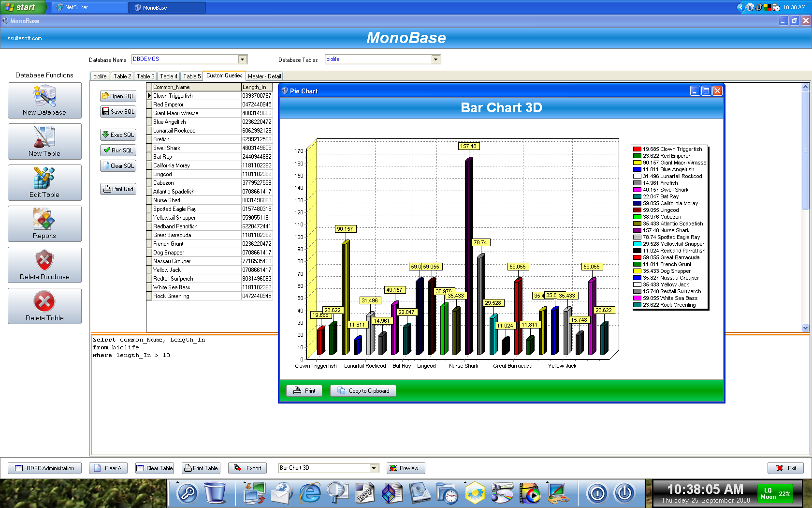Execute the query with Exec SQL

pyautogui.click(x=118, y=135)
